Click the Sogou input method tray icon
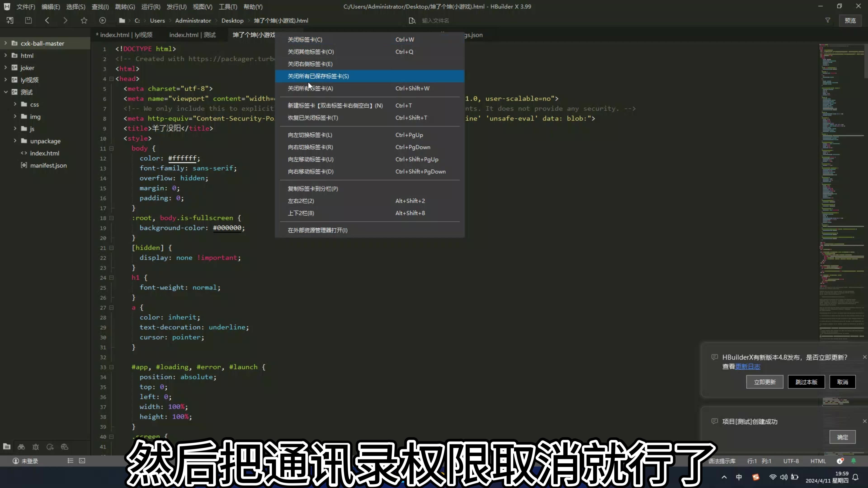 point(756,477)
